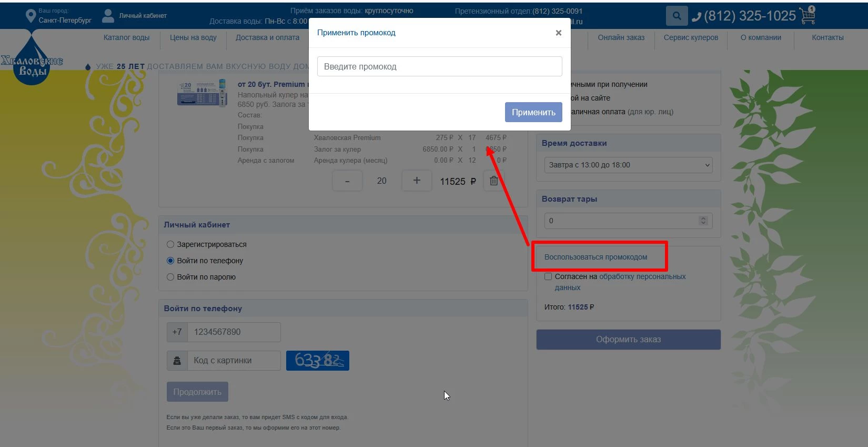Image resolution: width=868 pixels, height=447 pixels.
Task: Expand the delivery time dropdown
Action: (x=628, y=165)
